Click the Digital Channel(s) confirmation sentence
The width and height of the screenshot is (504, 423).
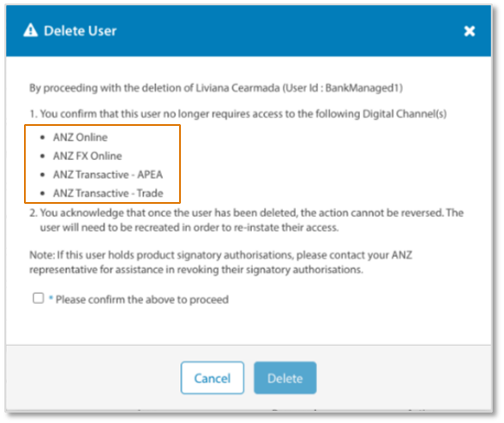(x=238, y=114)
